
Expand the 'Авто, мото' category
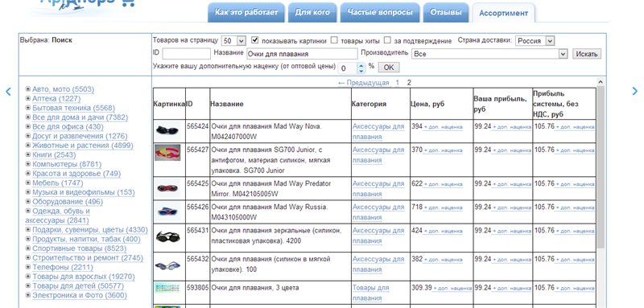(x=28, y=88)
